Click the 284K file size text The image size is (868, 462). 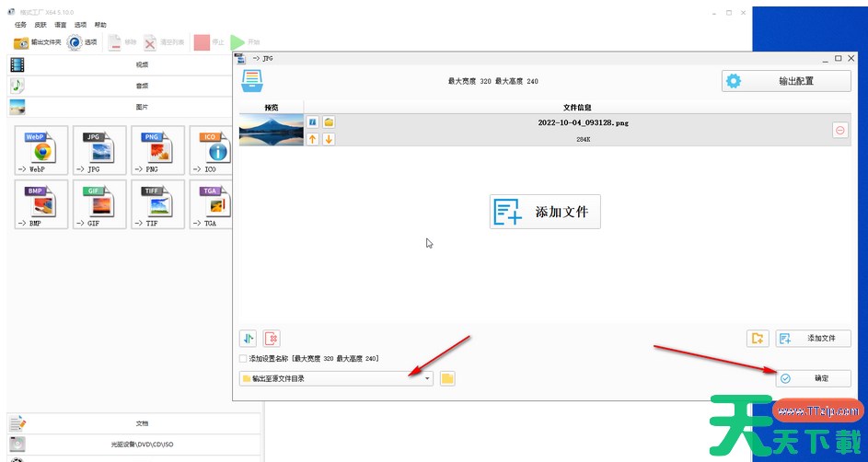[583, 140]
